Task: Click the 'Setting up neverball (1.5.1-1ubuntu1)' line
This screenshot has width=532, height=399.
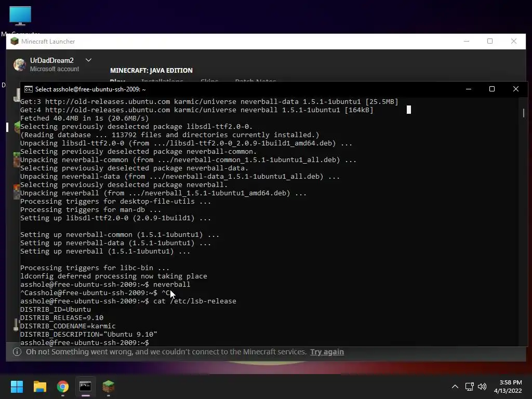Action: point(105,251)
